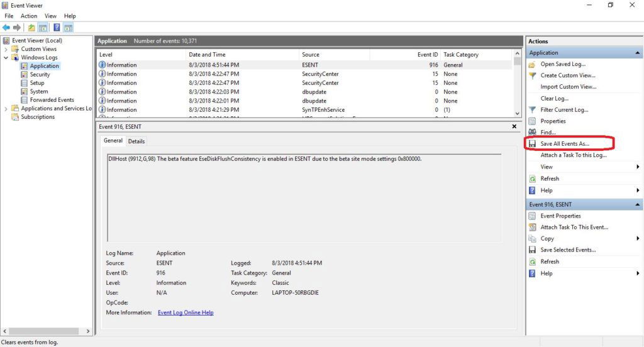Viewport: 644px width, 347px height.
Task: Select Event Viewer (Local) root node
Action: (x=37, y=41)
